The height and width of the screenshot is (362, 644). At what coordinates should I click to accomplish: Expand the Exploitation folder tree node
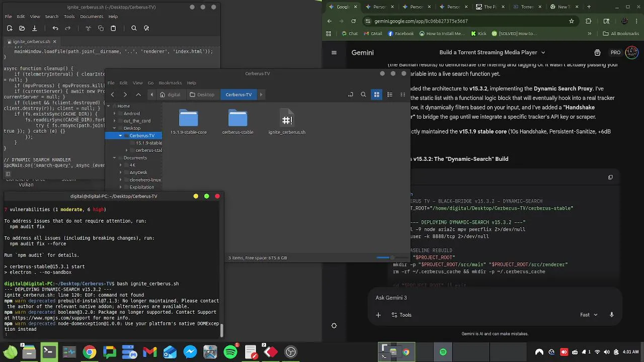point(121,187)
